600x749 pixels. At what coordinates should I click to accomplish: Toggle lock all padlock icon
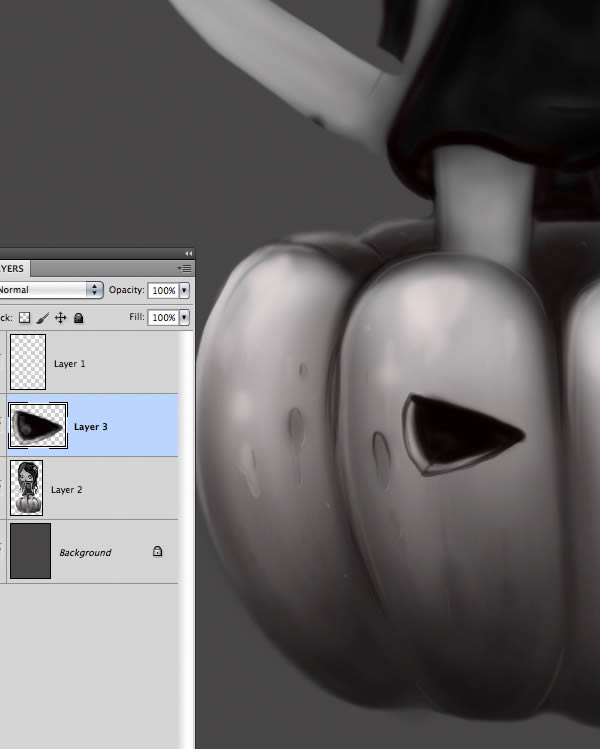coord(79,318)
